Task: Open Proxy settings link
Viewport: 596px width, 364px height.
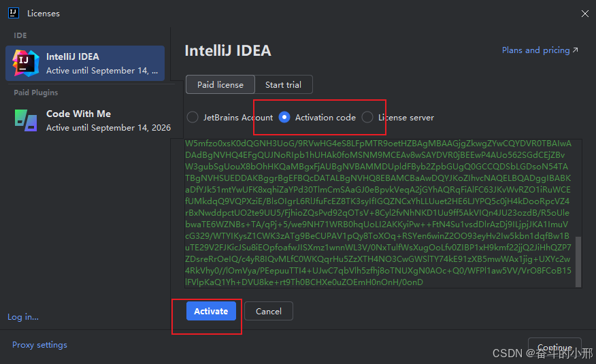Action: [39, 345]
